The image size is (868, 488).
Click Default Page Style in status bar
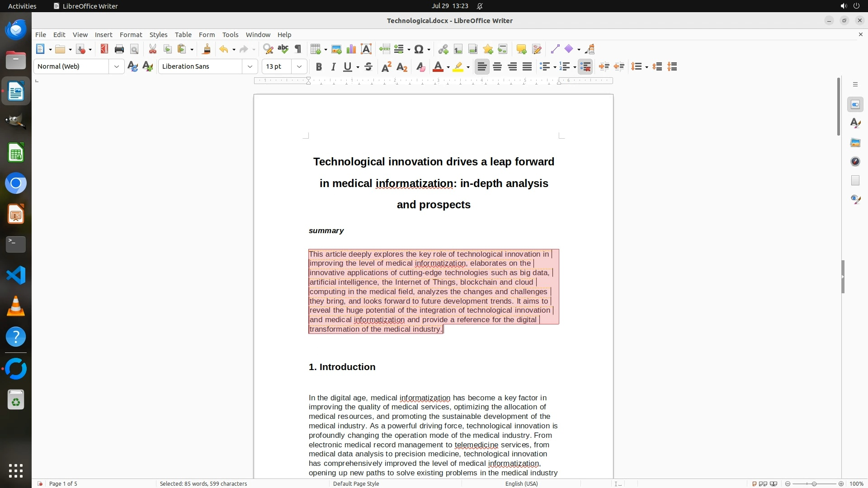click(356, 483)
